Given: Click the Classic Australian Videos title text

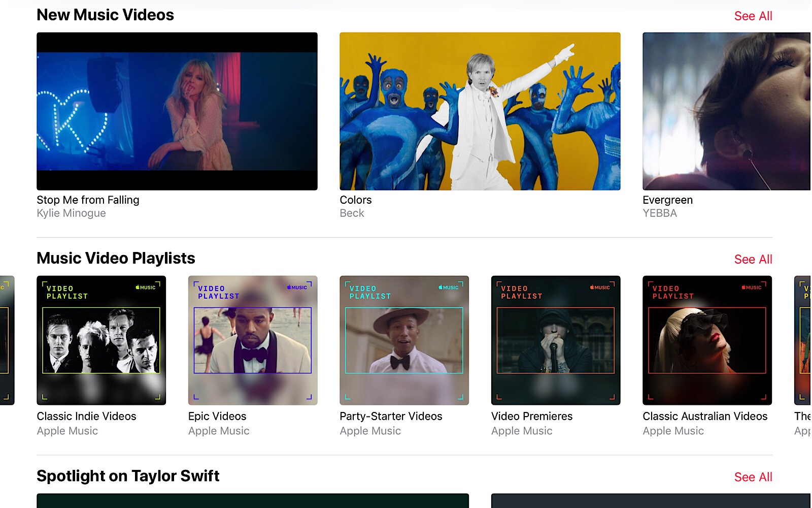Looking at the screenshot, I should tap(705, 417).
